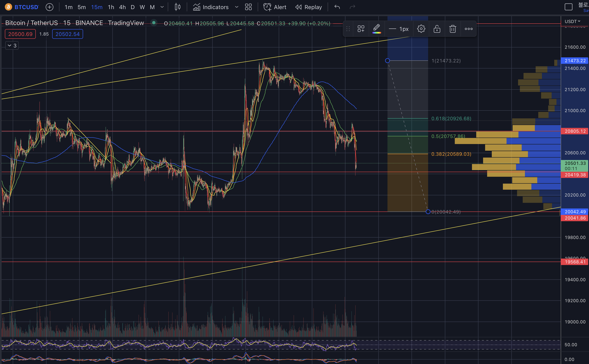Image resolution: width=589 pixels, height=364 pixels.
Task: Select the weekly W timeframe
Action: 142,7
